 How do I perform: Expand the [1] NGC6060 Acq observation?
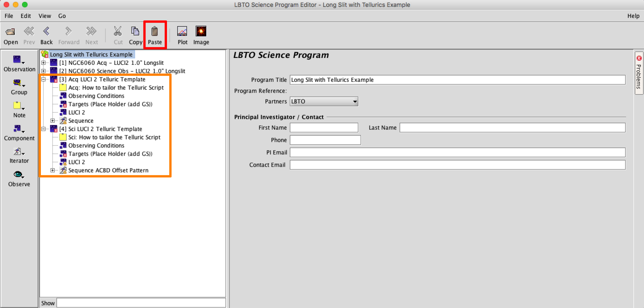43,63
